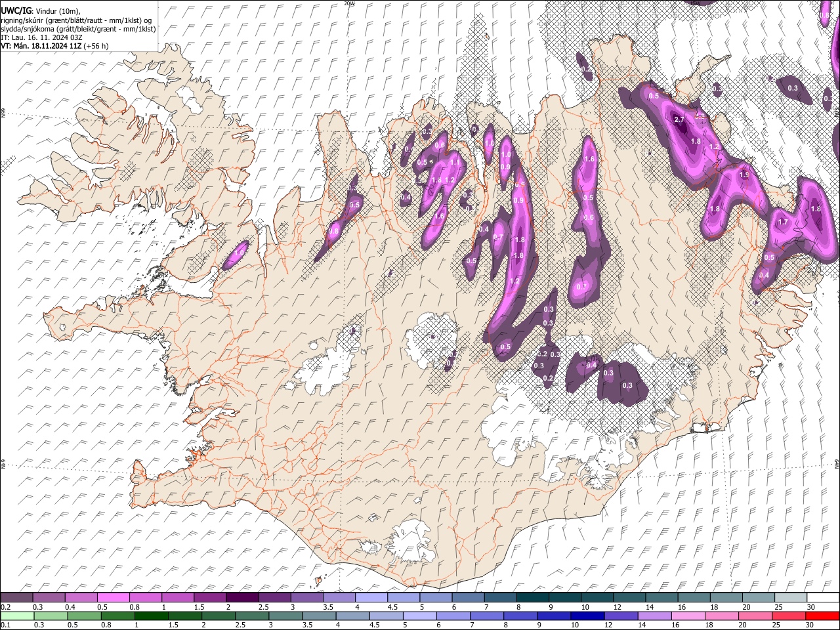Click the 64N latitude label

click(837, 463)
